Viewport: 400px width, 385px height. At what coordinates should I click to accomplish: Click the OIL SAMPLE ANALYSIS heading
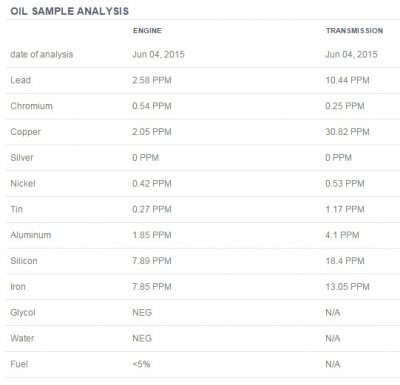coord(69,11)
